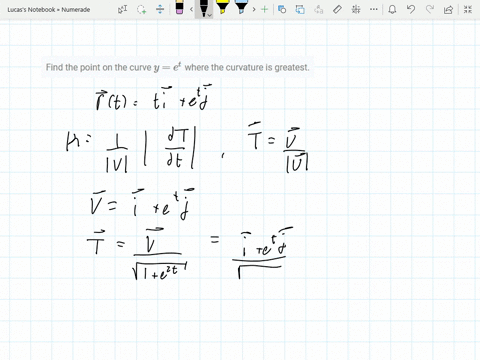The height and width of the screenshot is (360, 480).
Task: Show more pens with right chevron
Action: [x=254, y=9]
